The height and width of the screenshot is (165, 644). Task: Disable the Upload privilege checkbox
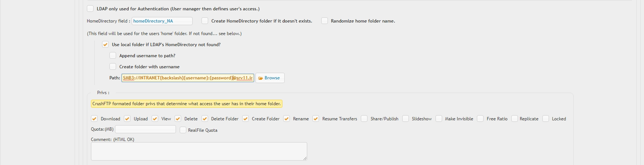127,118
